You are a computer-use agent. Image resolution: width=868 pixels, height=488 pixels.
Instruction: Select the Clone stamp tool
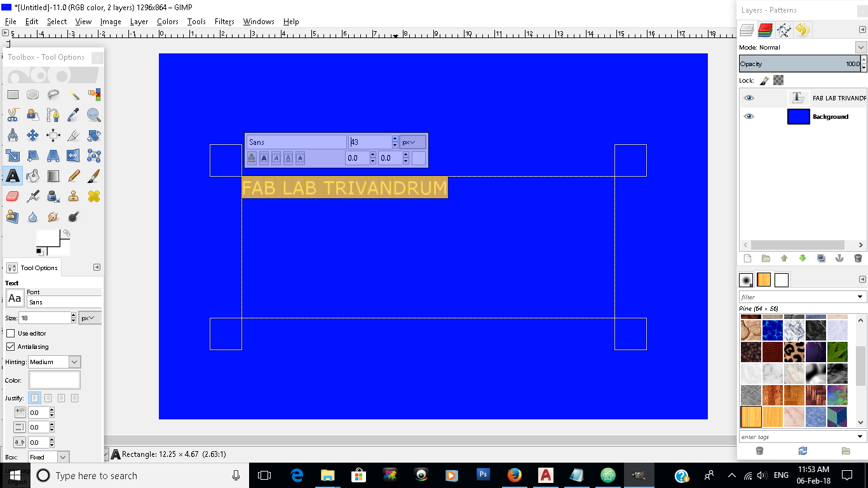coord(74,196)
